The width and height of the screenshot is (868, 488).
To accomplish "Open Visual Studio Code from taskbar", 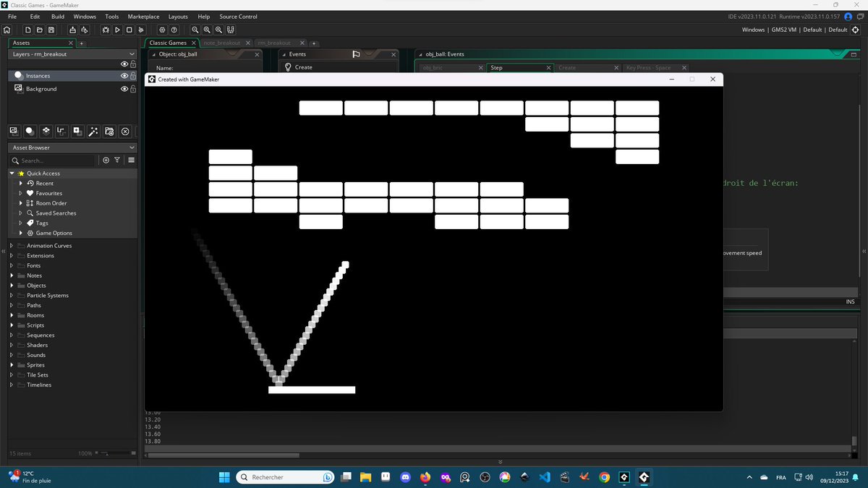I will pyautogui.click(x=545, y=477).
